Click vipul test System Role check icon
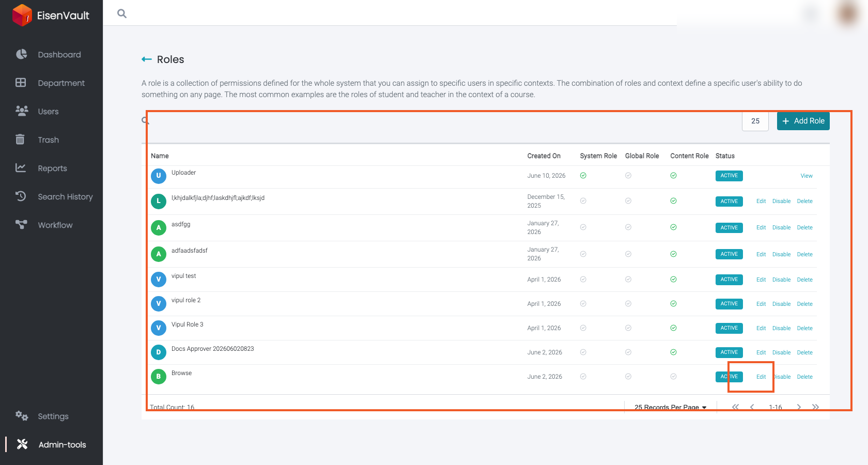The width and height of the screenshot is (868, 465). (583, 280)
